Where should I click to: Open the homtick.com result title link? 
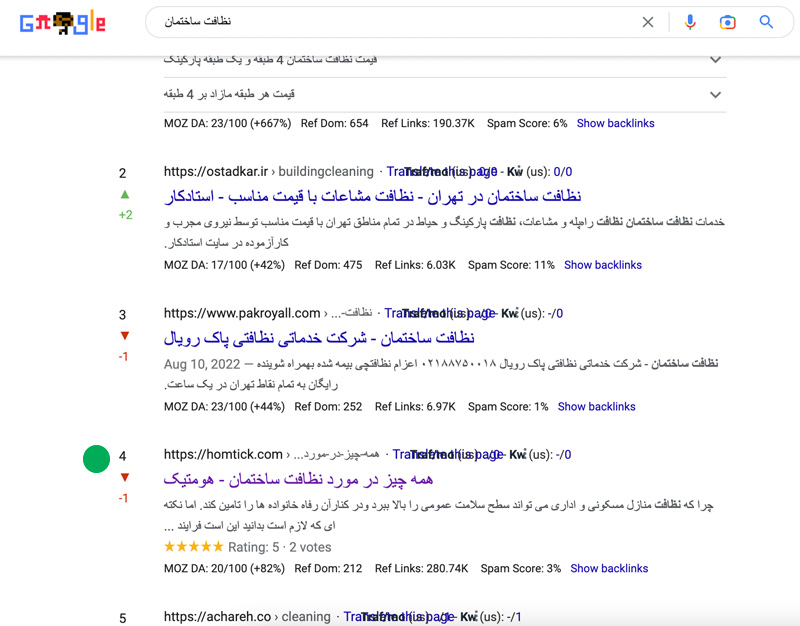pyautogui.click(x=298, y=480)
